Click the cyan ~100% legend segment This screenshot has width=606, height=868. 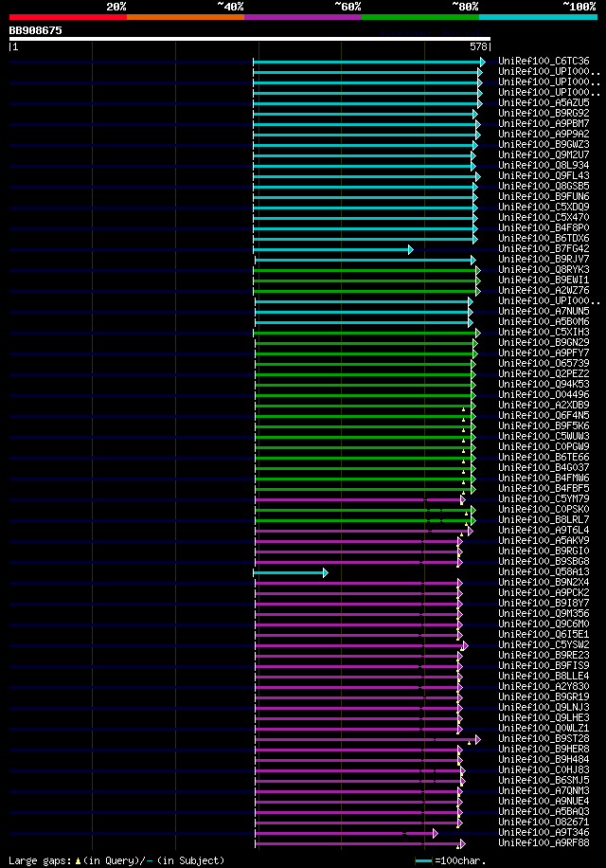[538, 17]
